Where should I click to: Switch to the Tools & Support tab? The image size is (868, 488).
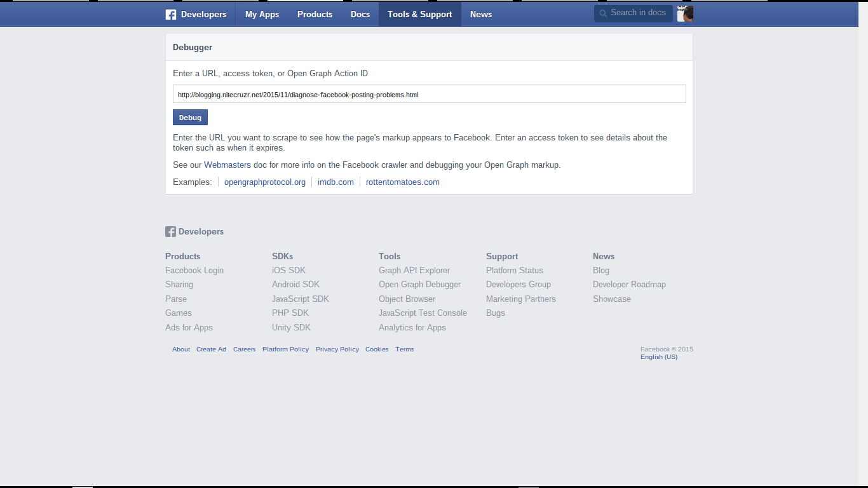[419, 14]
